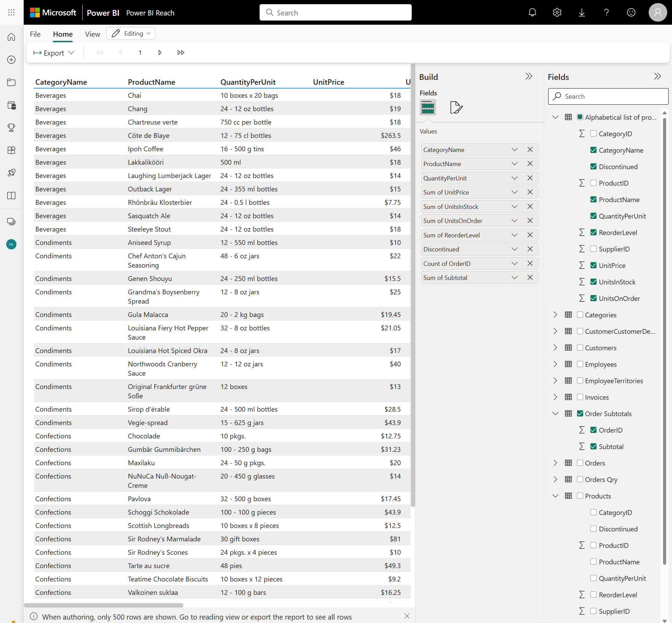Click the Export button with dropdown
This screenshot has height=623, width=672.
(54, 52)
